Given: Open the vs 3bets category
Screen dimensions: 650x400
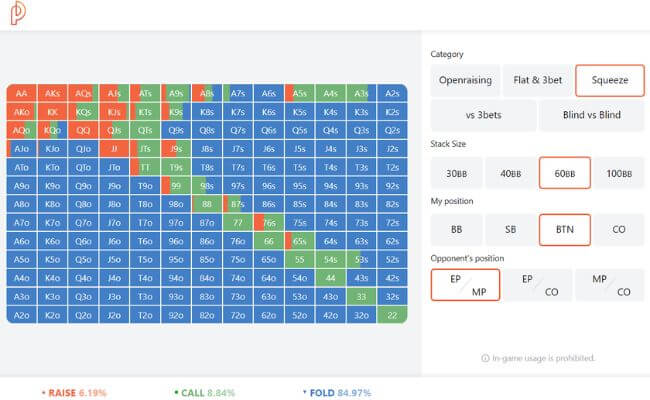Looking at the screenshot, I should (483, 115).
